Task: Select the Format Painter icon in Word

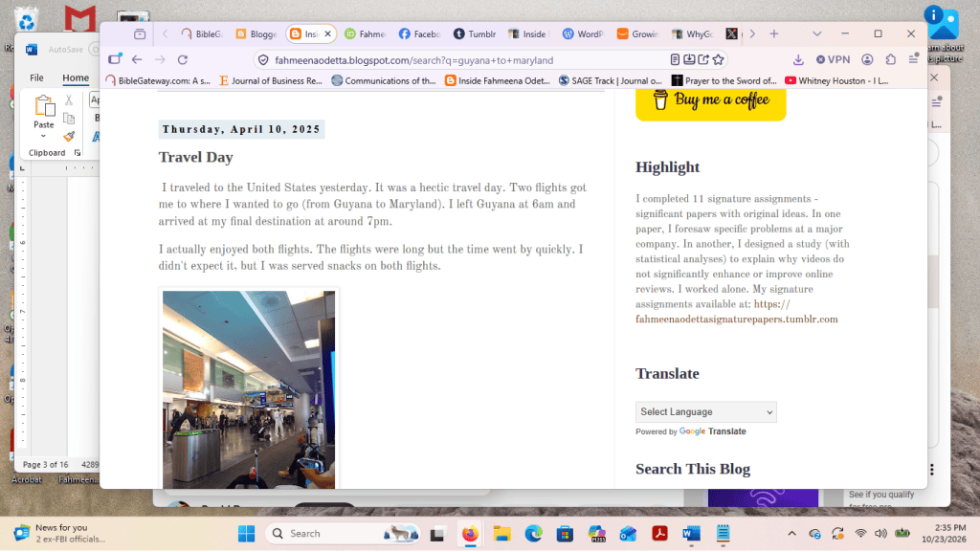Action: [x=69, y=136]
